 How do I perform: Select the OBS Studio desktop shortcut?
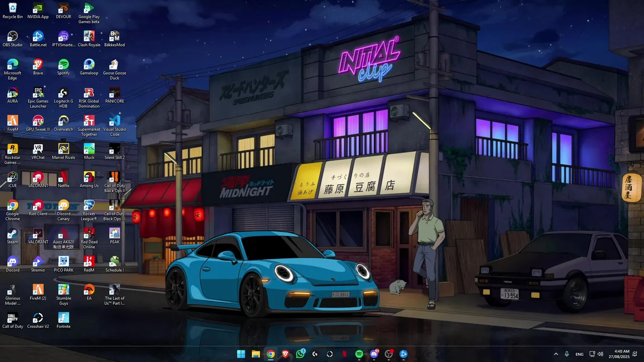point(13,39)
